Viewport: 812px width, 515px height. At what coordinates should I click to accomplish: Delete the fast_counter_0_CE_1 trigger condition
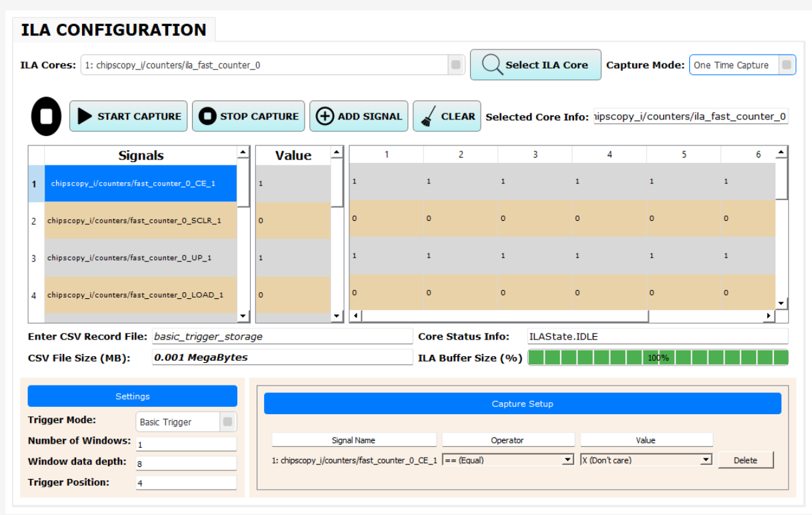745,460
